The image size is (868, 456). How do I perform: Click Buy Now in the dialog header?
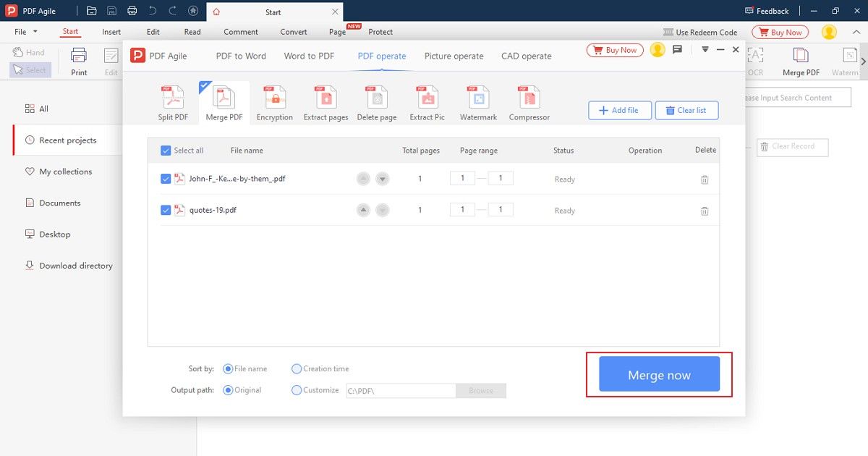point(615,50)
